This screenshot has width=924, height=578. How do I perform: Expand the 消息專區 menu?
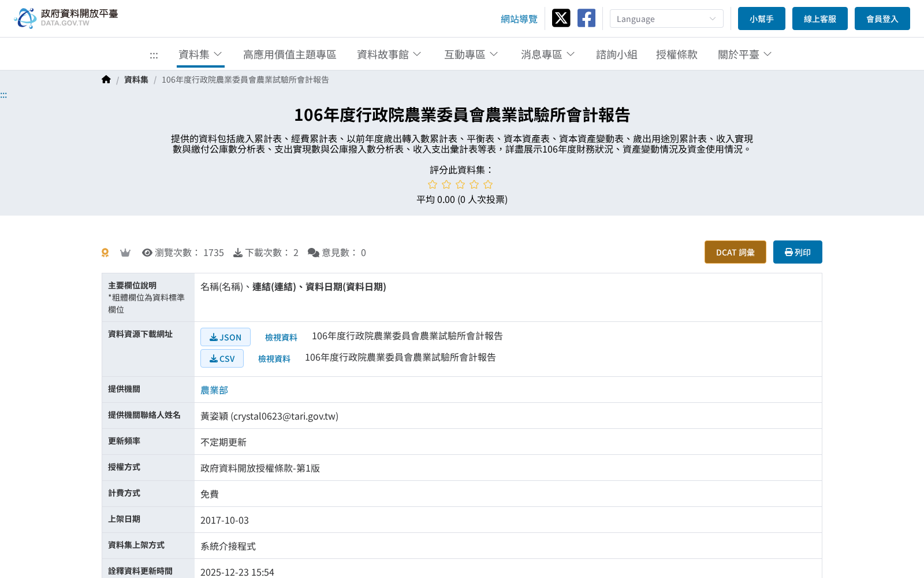(x=548, y=54)
